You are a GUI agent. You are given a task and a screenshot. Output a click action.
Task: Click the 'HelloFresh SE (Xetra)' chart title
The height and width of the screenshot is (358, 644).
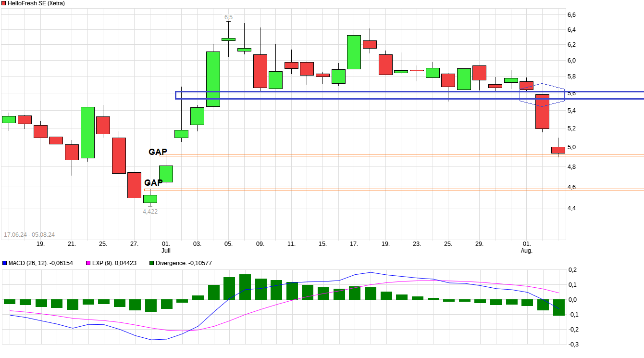[37, 3]
